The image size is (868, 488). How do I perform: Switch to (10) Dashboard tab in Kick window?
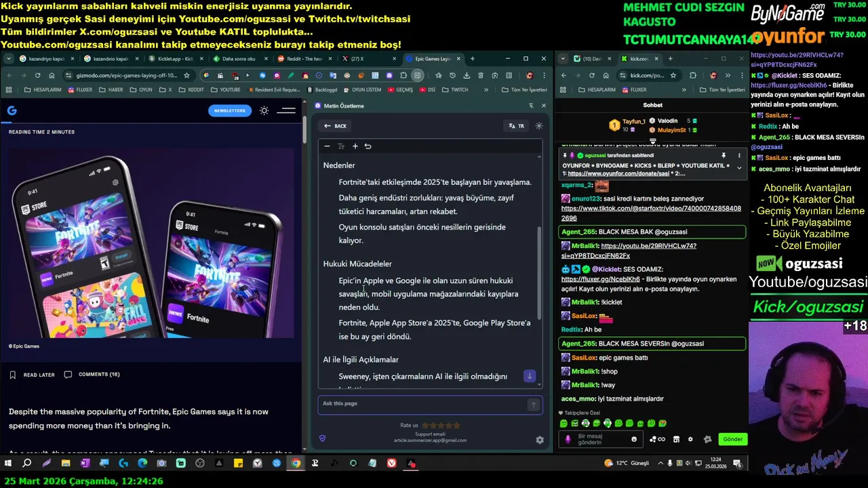click(591, 59)
